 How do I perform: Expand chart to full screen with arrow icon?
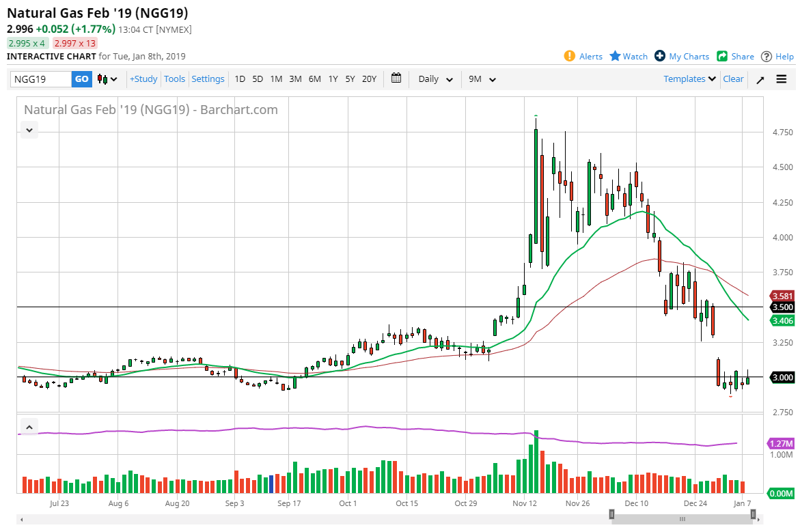[760, 79]
